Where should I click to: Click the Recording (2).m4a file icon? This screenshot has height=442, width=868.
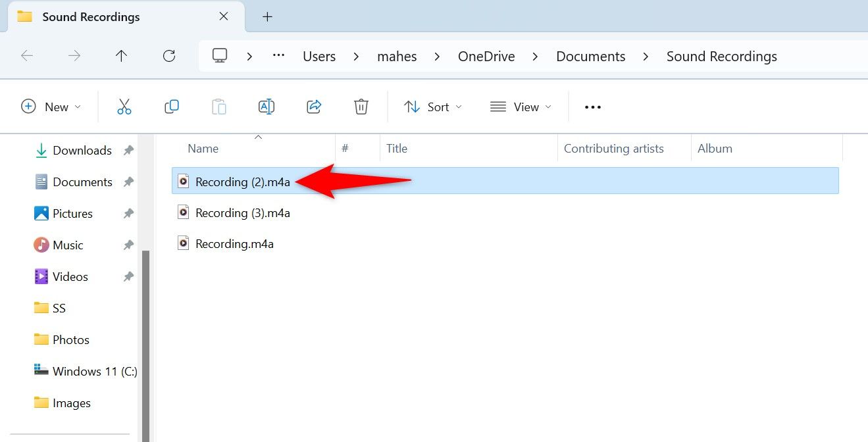[184, 182]
